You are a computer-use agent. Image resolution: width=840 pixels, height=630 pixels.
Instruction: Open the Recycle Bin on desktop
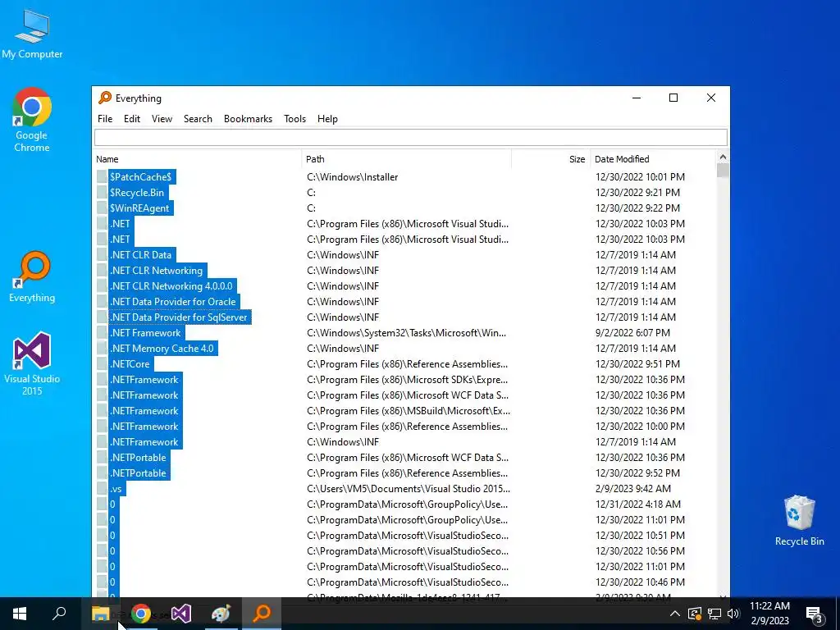pyautogui.click(x=799, y=521)
